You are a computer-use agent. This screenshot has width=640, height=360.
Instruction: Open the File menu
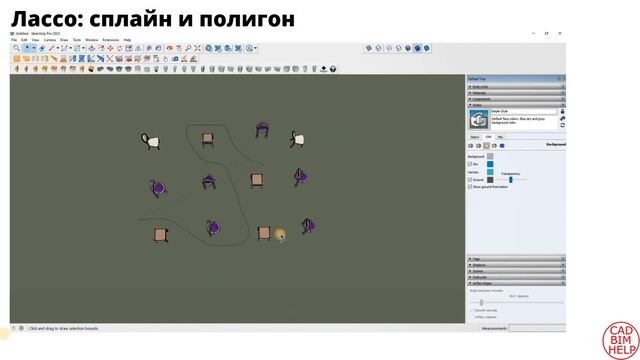14,40
